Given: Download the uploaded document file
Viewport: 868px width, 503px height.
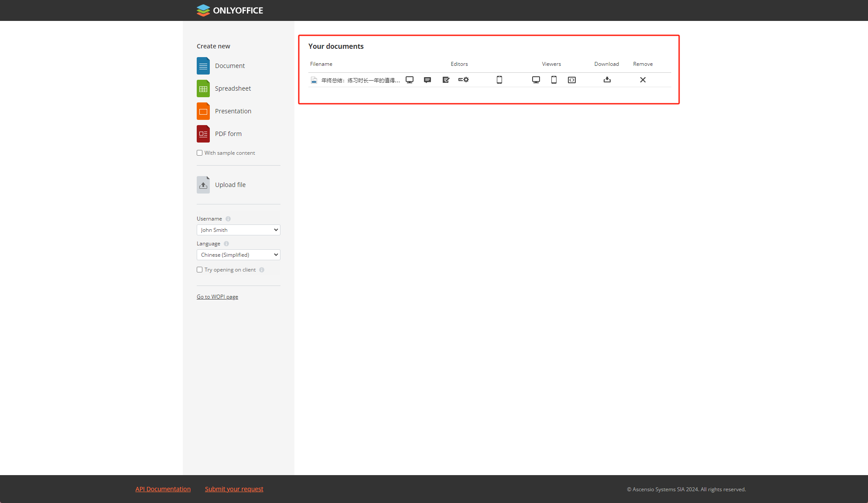Looking at the screenshot, I should coord(607,79).
